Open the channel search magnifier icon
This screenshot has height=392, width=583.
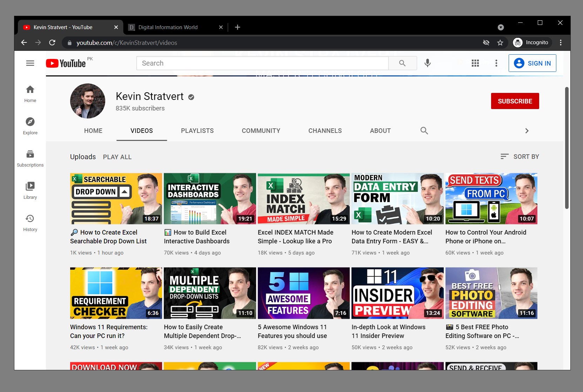point(424,130)
